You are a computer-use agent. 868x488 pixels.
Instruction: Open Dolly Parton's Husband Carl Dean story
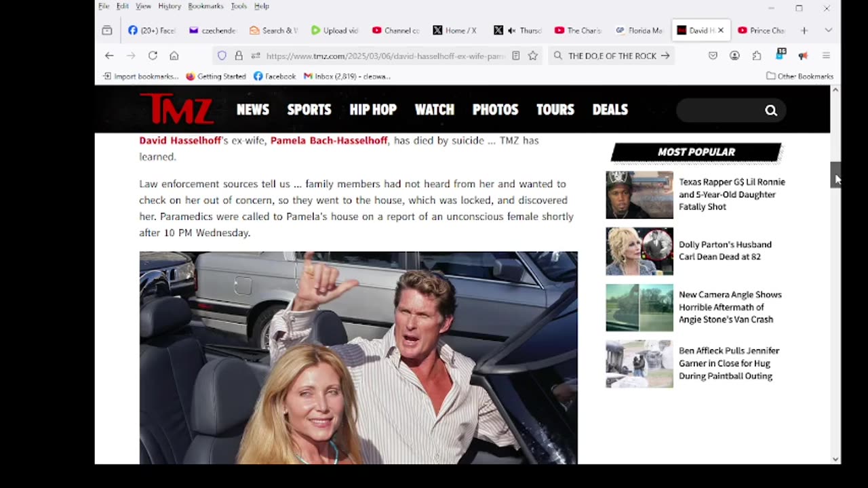[x=725, y=251]
